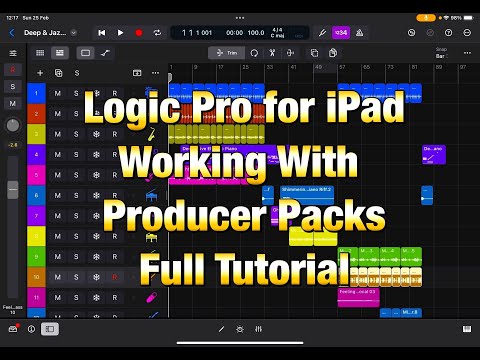This screenshot has width=480, height=360.
Task: Toggle Cycle mode in the transport
Action: tap(157, 33)
